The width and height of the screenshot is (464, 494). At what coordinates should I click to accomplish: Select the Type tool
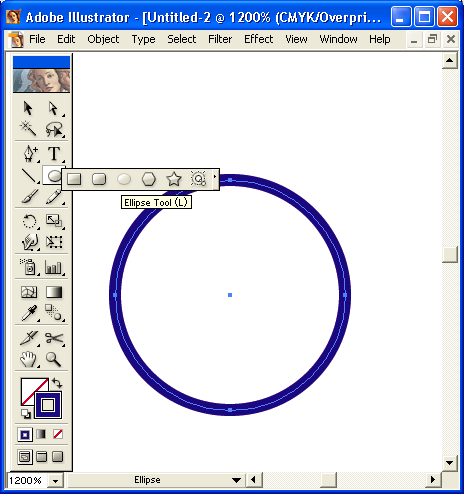54,154
